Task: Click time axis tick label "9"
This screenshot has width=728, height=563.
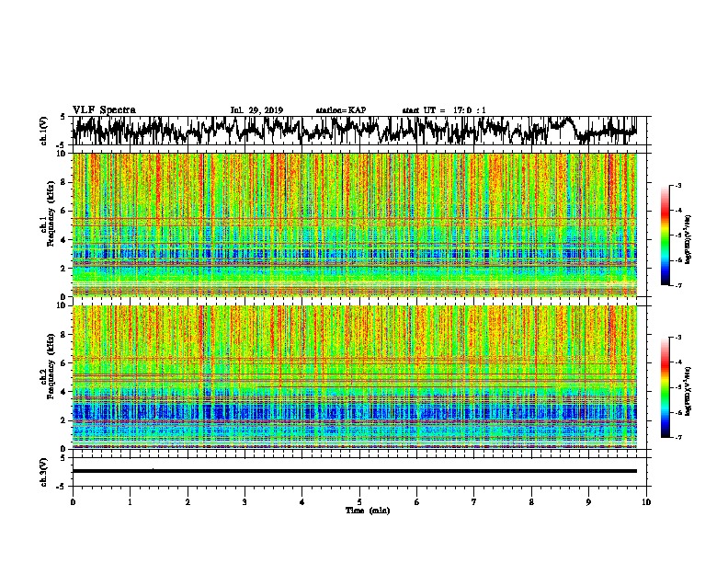Action: [x=588, y=502]
